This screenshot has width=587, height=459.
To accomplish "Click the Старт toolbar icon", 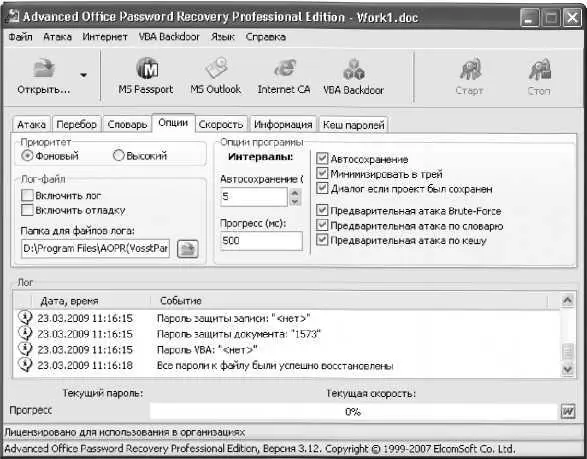I will click(x=469, y=76).
